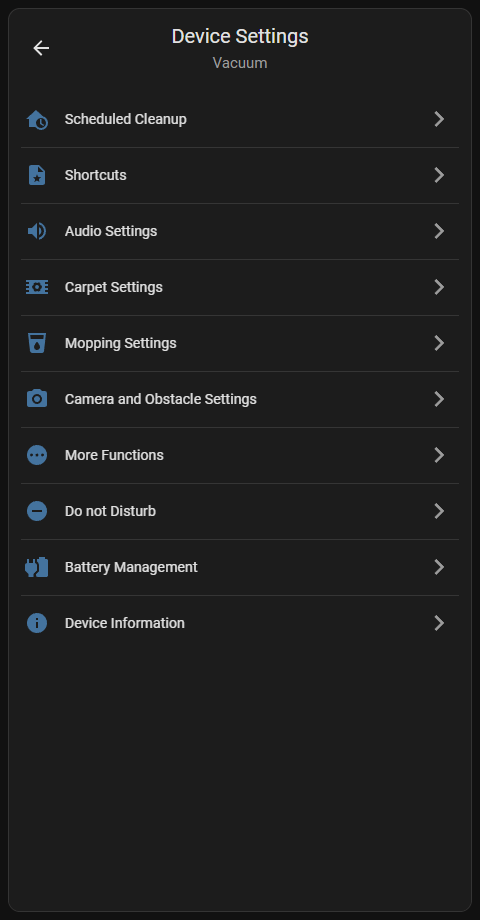480x920 pixels.
Task: Open Battery Management chevron arrow
Action: 439,567
